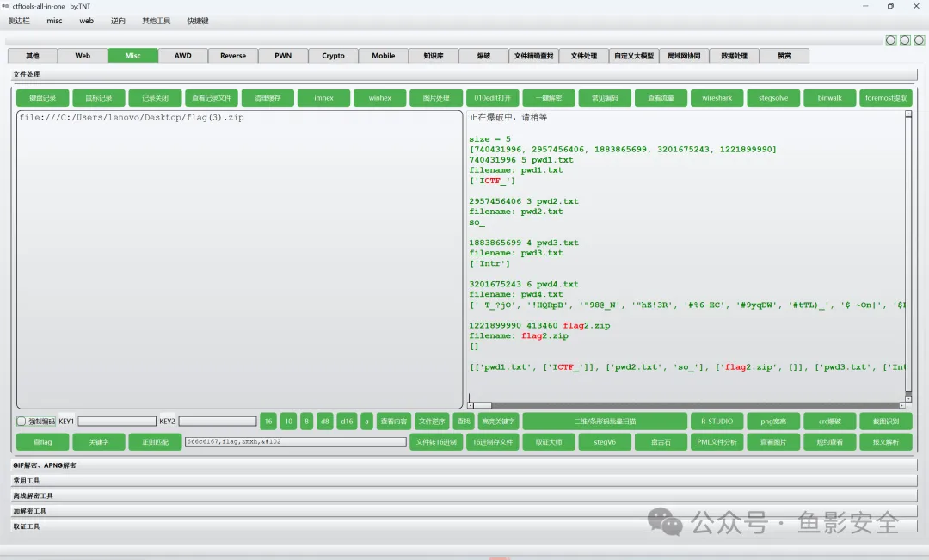Open the 快捷键 menu
Image resolution: width=929 pixels, height=560 pixels.
click(x=198, y=21)
